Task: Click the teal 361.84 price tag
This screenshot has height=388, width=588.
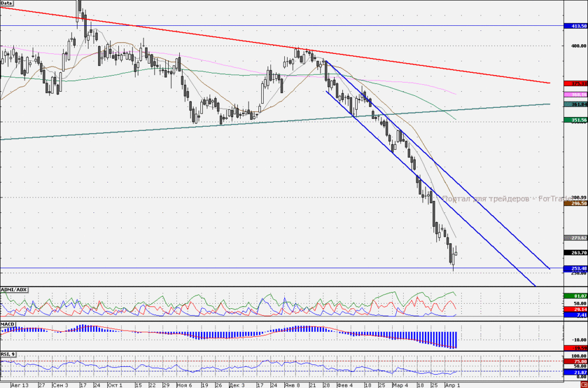Action: pos(575,104)
